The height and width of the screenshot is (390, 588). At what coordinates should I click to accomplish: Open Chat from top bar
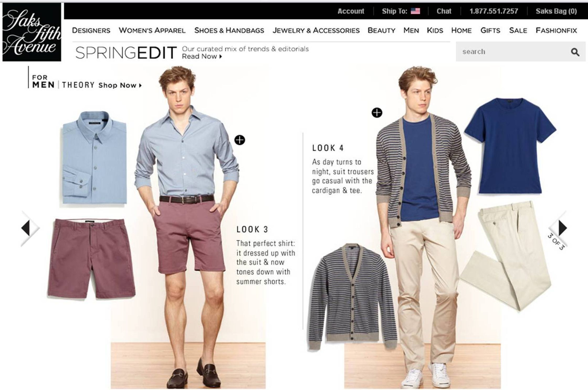click(444, 11)
